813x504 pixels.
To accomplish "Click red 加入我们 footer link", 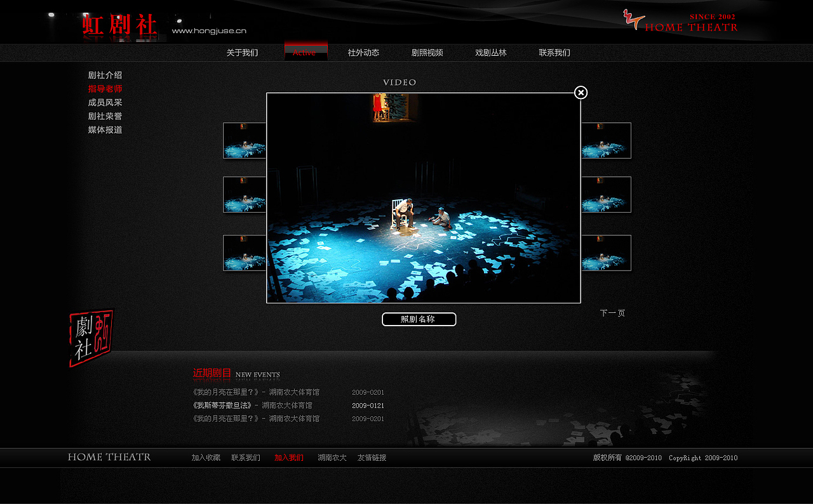I will click(289, 458).
